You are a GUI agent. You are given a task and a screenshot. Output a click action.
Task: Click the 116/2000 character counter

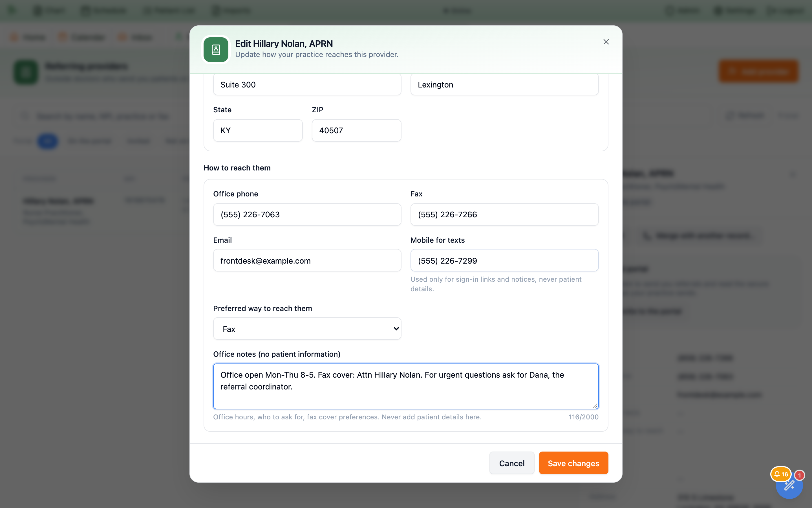click(x=584, y=417)
